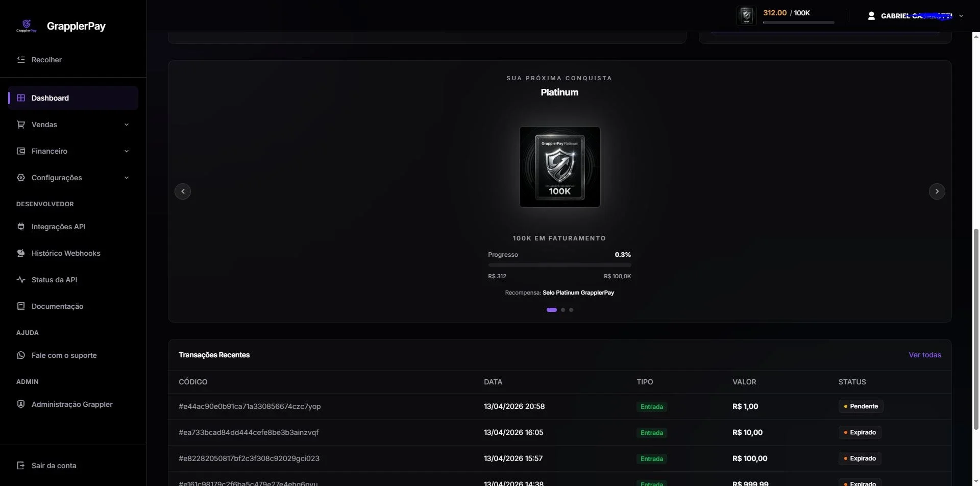Open Status da API page
The width and height of the screenshot is (980, 486).
(x=73, y=280)
